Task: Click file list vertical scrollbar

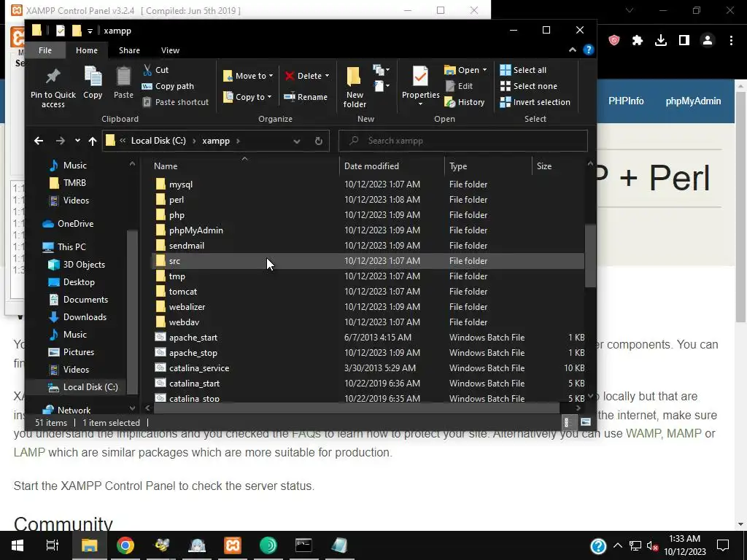Action: coord(590,256)
